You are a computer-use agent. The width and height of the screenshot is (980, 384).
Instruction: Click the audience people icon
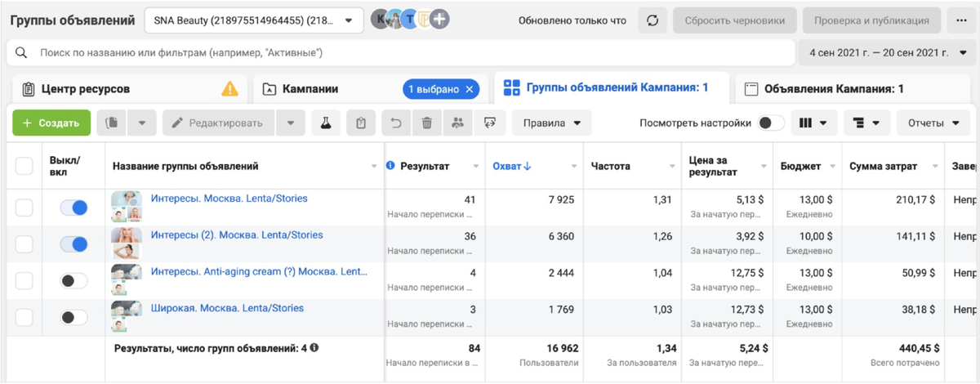point(457,123)
